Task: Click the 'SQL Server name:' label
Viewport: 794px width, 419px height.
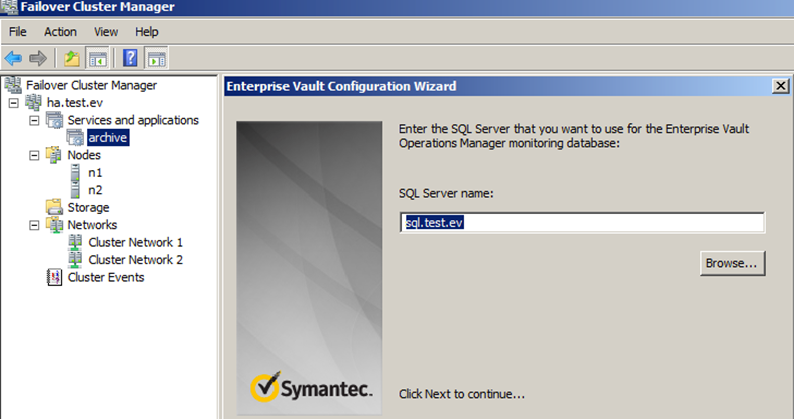Action: coord(446,194)
